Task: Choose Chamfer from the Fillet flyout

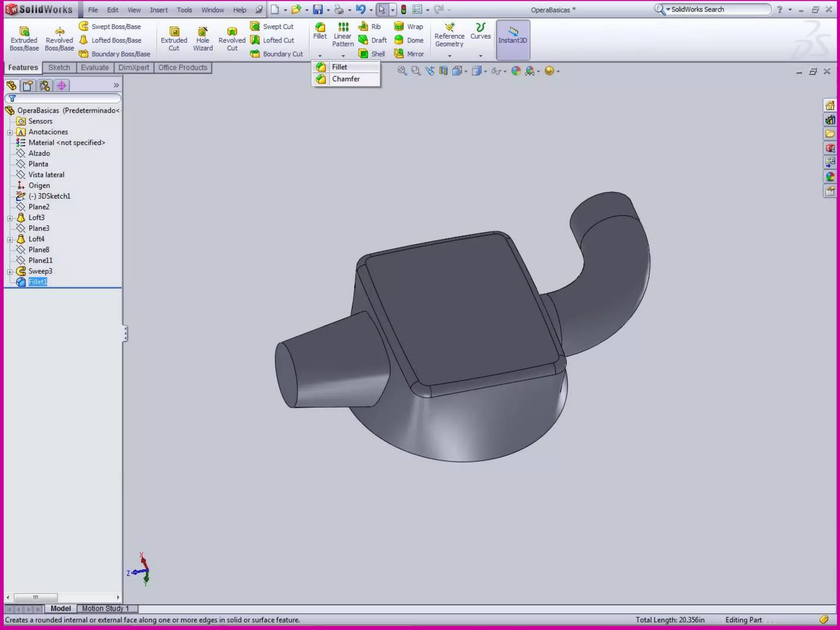Action: click(x=345, y=79)
